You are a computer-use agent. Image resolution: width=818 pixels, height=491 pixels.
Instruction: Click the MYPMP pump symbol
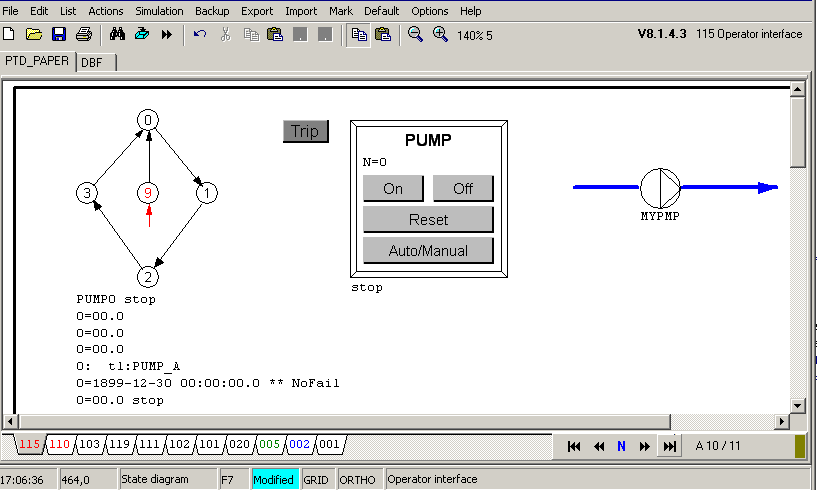point(660,188)
